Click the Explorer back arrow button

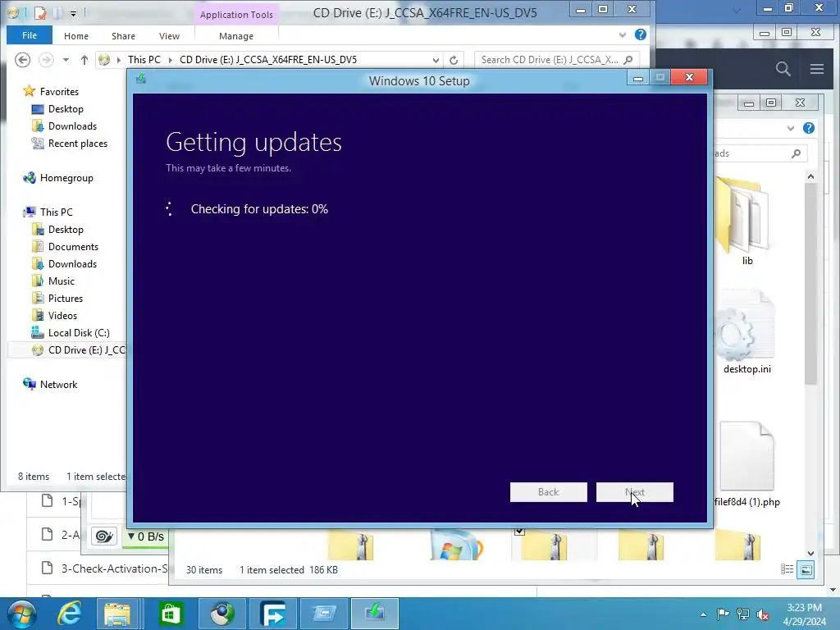pos(22,59)
